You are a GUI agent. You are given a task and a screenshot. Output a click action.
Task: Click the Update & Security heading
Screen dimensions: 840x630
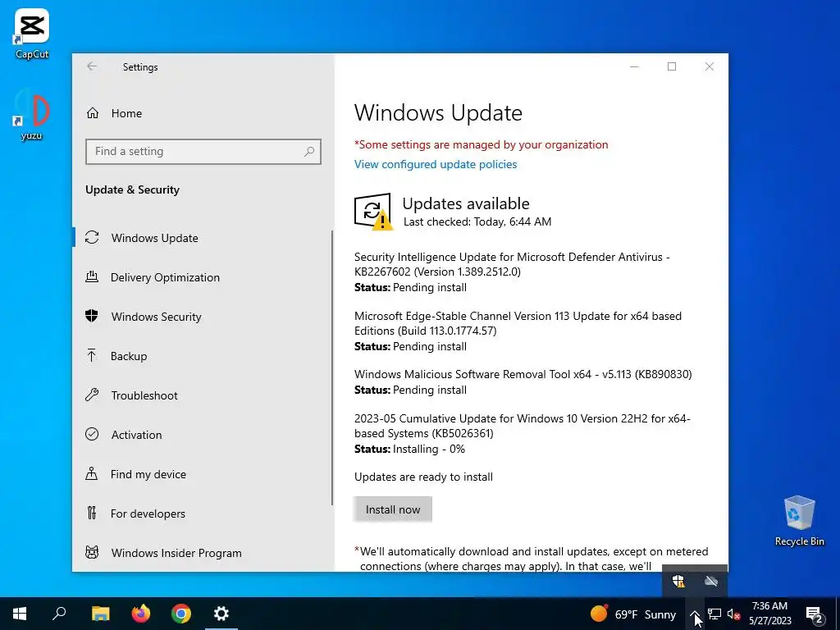tap(132, 189)
